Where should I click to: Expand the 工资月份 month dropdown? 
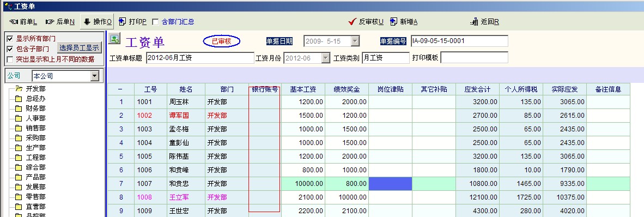326,58
